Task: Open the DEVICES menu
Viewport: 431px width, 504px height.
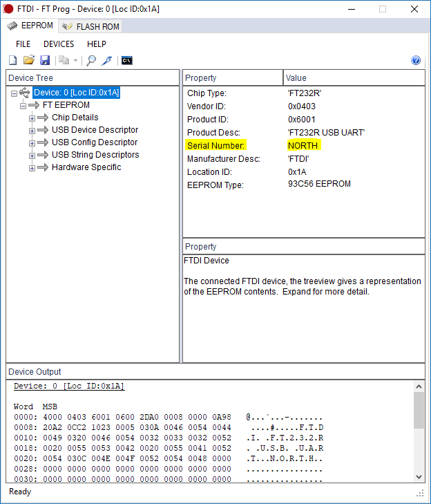Action: [x=59, y=44]
